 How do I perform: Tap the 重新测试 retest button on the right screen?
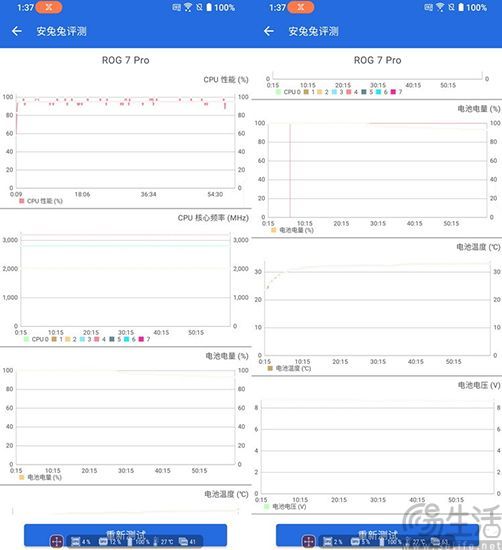tap(377, 536)
